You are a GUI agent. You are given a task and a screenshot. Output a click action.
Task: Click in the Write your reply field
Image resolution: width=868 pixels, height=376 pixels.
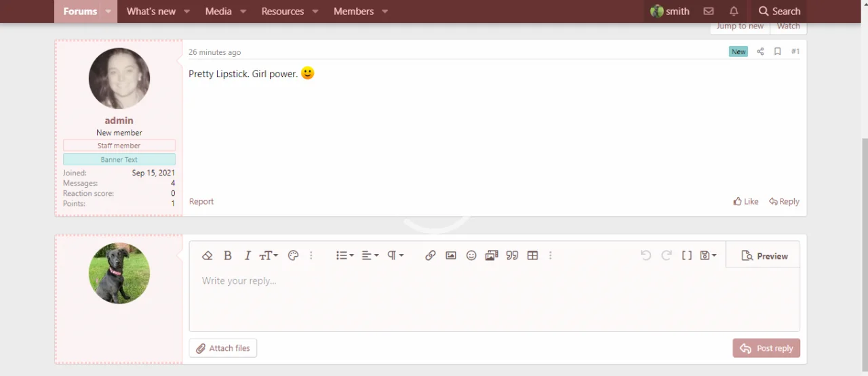(x=494, y=298)
